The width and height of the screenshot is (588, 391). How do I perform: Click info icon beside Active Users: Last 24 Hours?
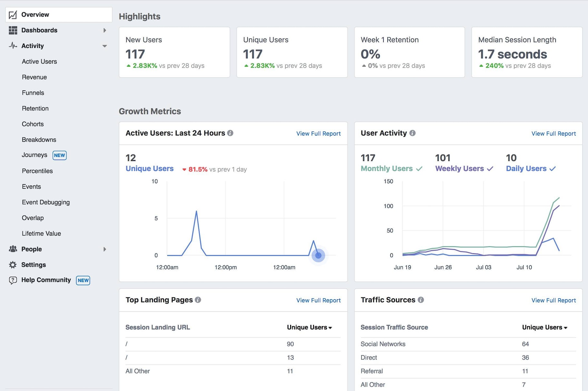(230, 133)
